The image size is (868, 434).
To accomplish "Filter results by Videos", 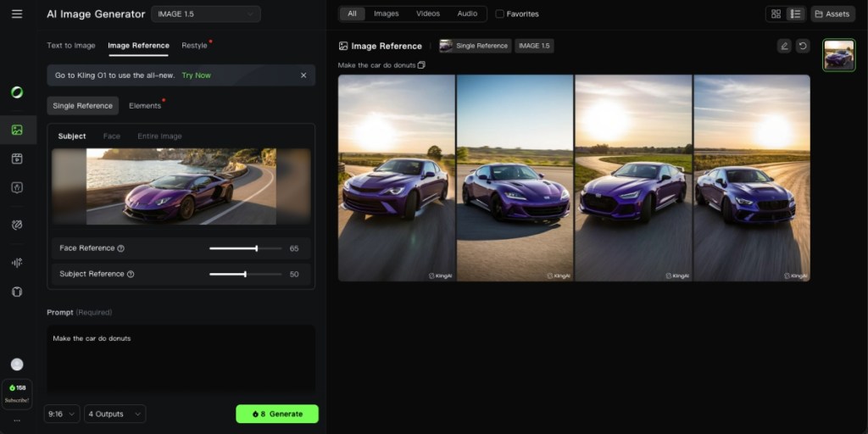I will click(x=428, y=14).
